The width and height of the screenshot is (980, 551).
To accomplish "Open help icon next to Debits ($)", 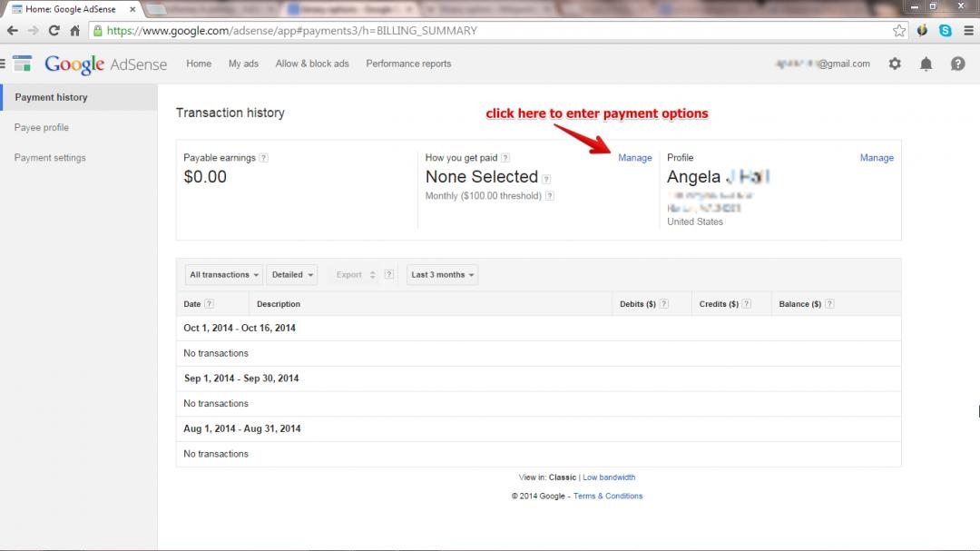I will click(x=664, y=304).
